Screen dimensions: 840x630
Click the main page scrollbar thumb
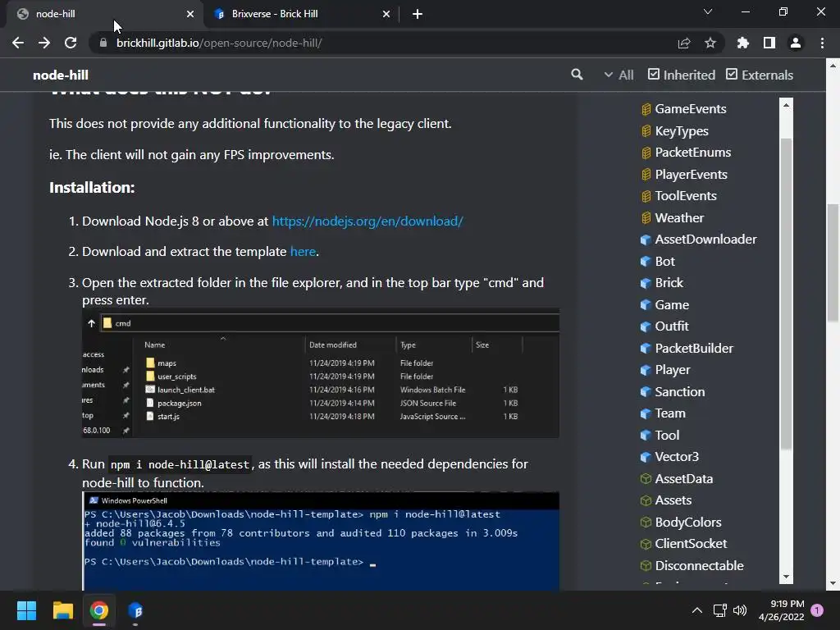click(833, 263)
